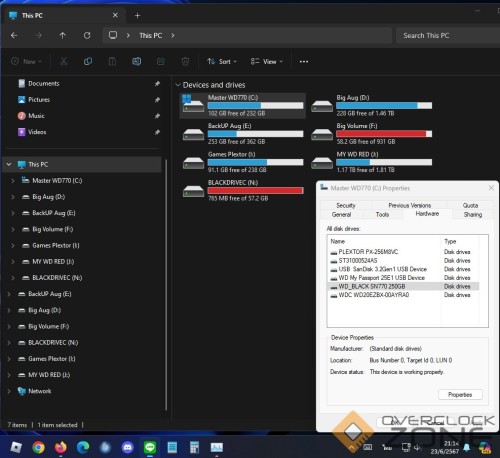Click the Cut scissors icon in toolbar
Screen dimensions: 500x458
[63, 62]
